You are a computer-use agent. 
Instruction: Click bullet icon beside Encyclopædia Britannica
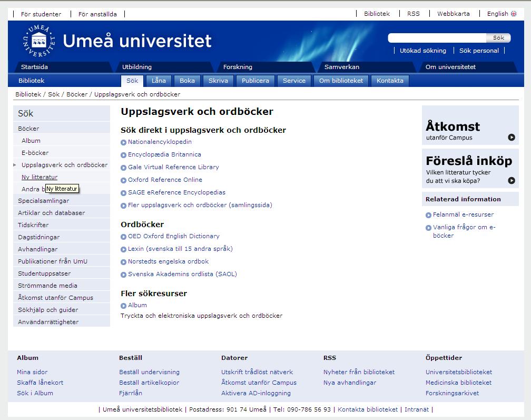click(x=124, y=155)
